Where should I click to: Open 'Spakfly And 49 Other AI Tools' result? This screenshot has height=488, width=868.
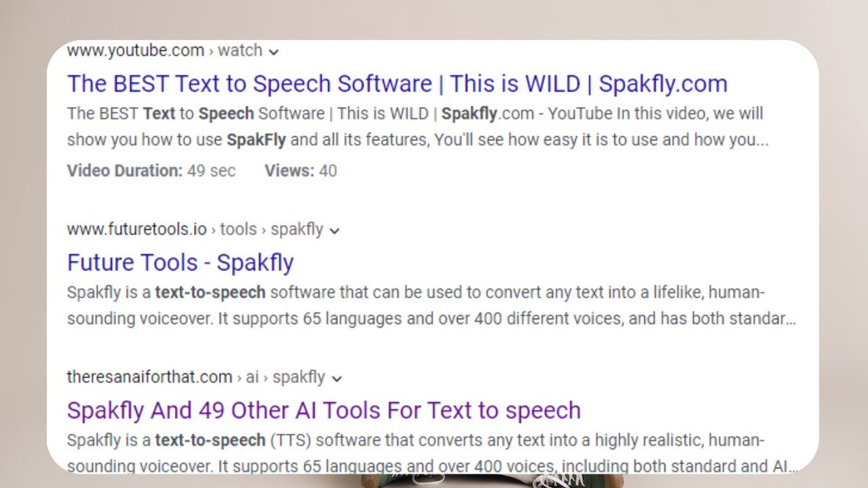[x=323, y=411]
